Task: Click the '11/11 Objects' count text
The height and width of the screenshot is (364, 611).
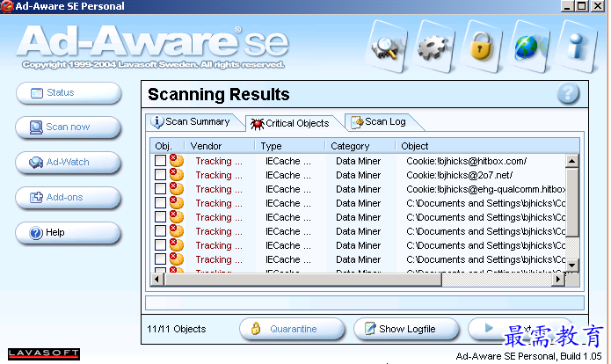Action: click(176, 329)
